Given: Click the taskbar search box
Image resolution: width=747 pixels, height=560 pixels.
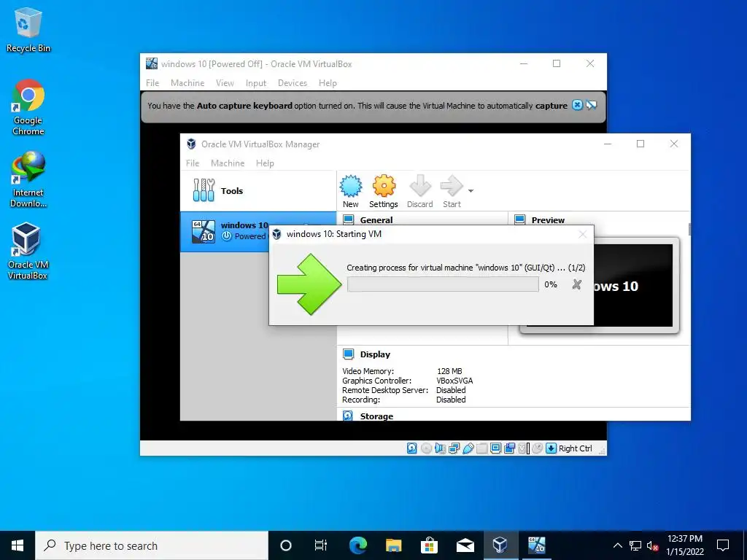Looking at the screenshot, I should [x=152, y=545].
